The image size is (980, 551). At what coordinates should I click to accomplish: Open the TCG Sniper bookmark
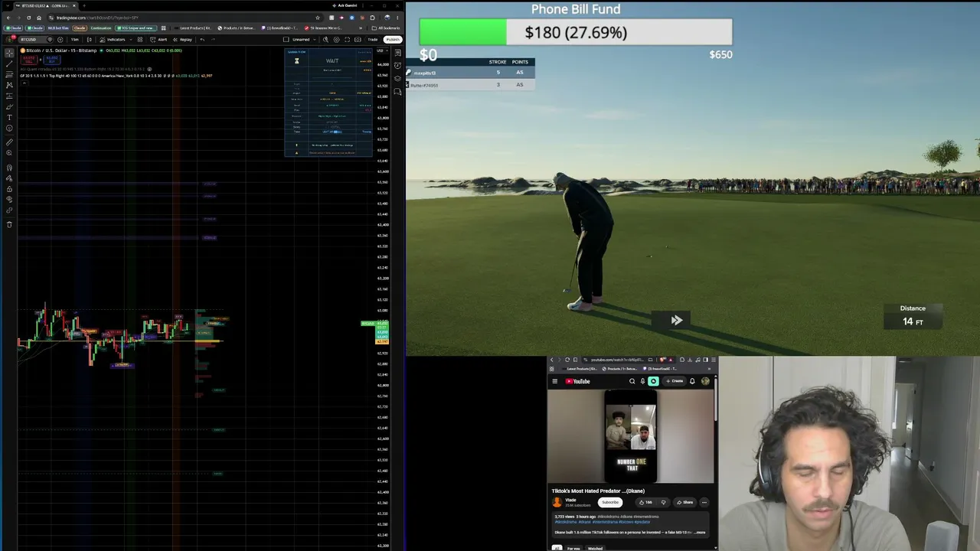click(136, 28)
